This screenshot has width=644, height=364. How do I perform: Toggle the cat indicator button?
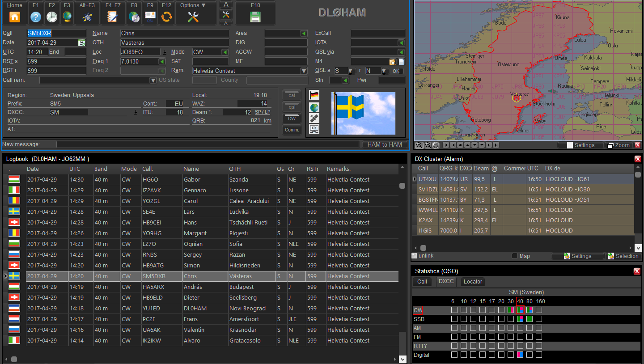292,95
